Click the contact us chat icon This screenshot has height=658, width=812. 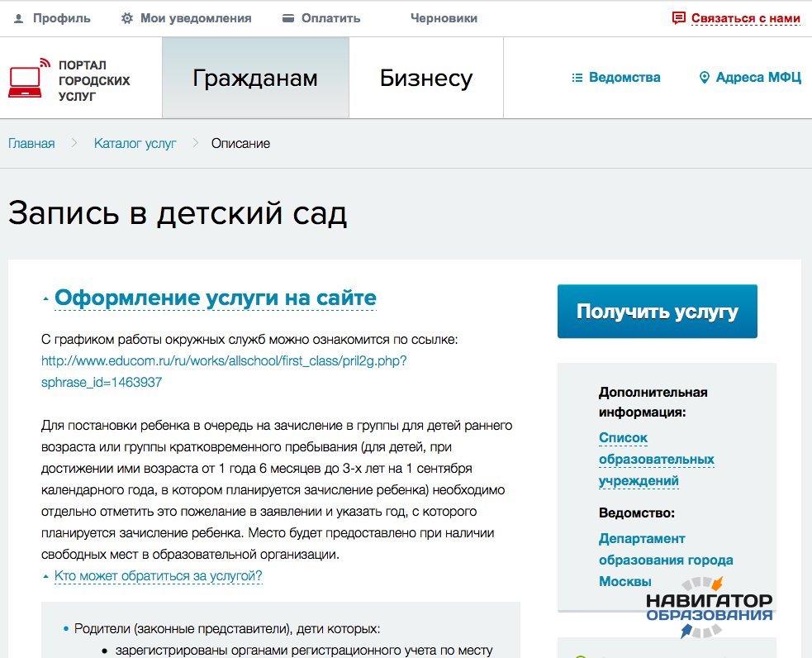coord(679,18)
